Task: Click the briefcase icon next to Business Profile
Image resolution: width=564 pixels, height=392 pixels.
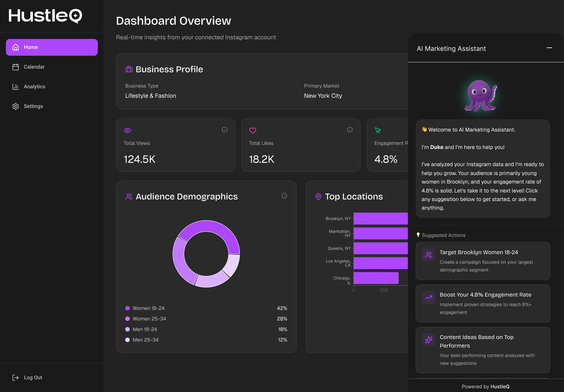Action: coord(129,69)
